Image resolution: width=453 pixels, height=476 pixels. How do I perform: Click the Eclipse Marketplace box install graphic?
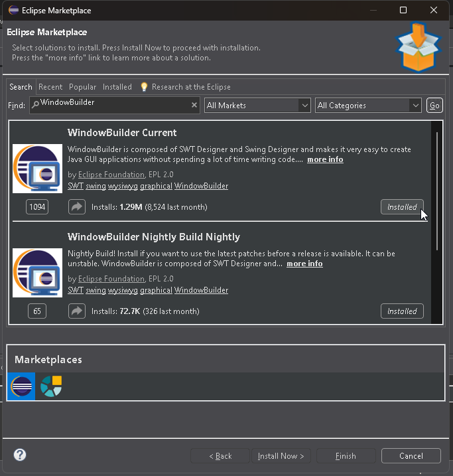click(418, 47)
